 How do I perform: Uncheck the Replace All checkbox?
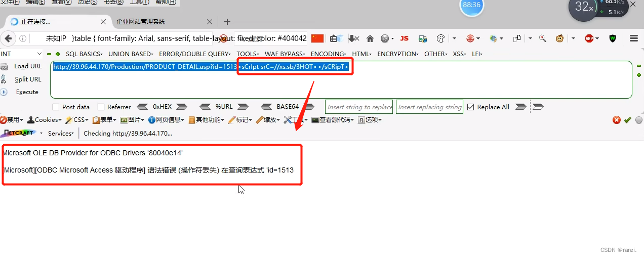tap(471, 107)
